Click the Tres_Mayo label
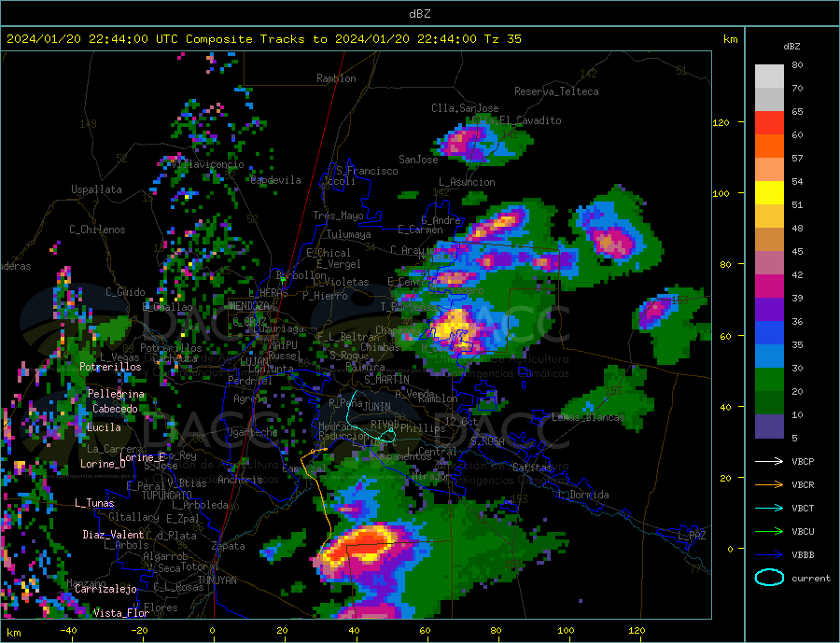The height and width of the screenshot is (643, 840). pos(339,216)
